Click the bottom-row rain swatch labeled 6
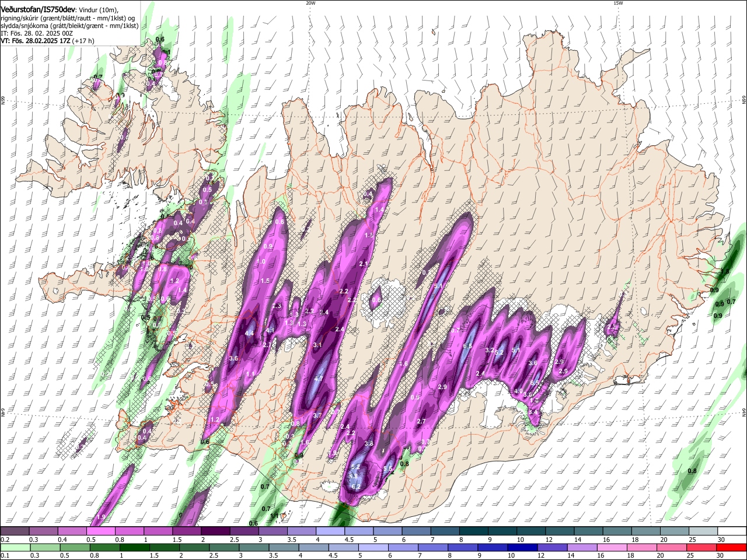 tap(403, 547)
